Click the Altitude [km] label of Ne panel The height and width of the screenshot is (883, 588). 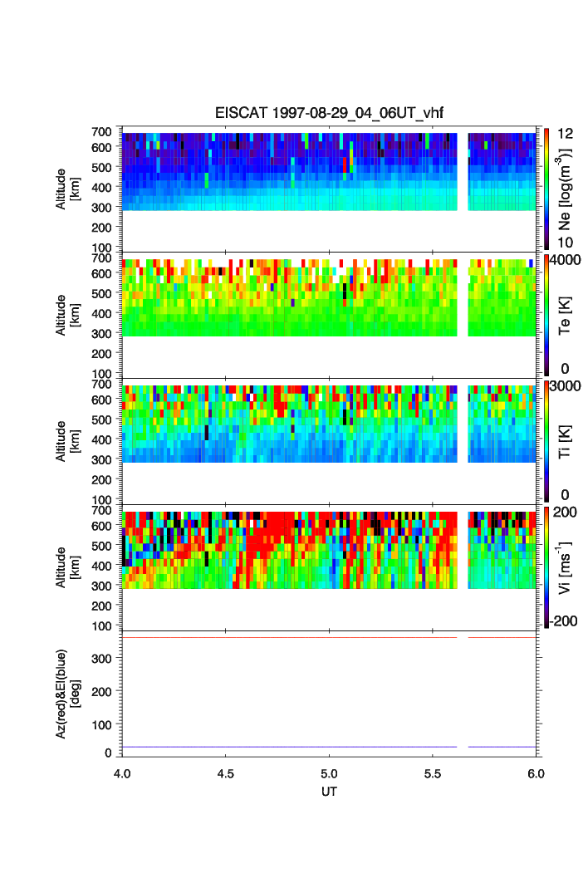(x=67, y=189)
